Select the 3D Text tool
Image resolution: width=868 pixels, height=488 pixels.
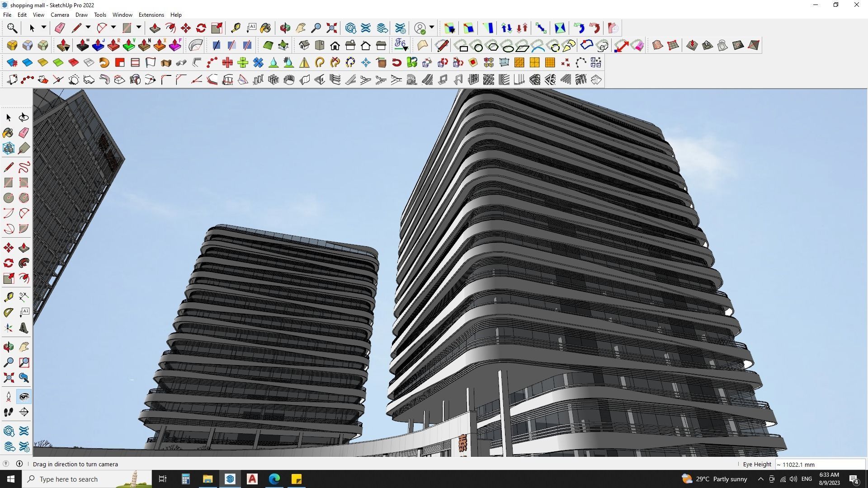click(x=24, y=328)
